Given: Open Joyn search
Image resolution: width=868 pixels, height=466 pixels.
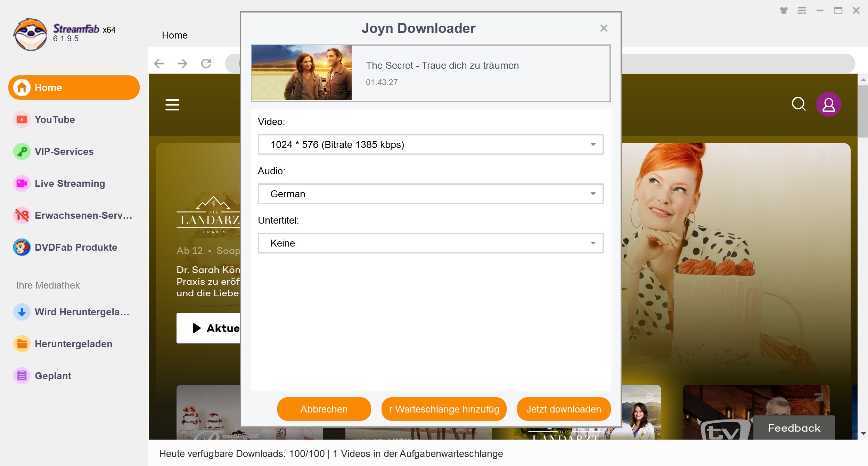Looking at the screenshot, I should pos(799,104).
